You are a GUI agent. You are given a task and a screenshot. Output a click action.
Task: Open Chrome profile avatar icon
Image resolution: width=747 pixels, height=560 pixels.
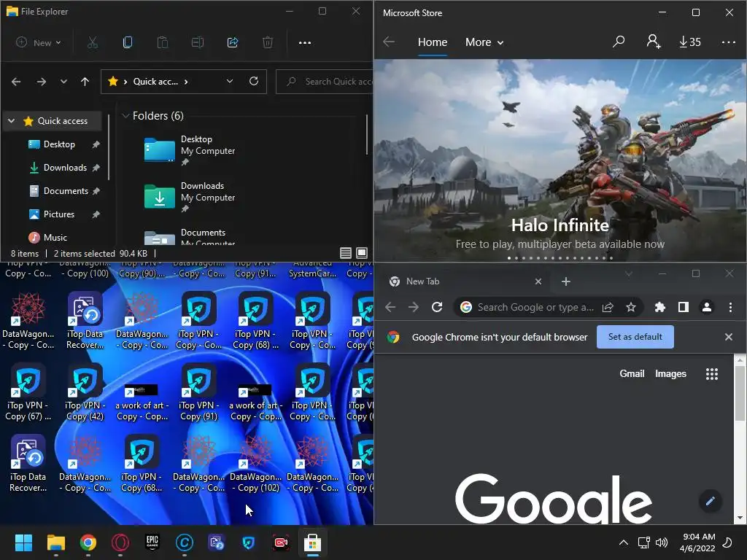point(707,307)
